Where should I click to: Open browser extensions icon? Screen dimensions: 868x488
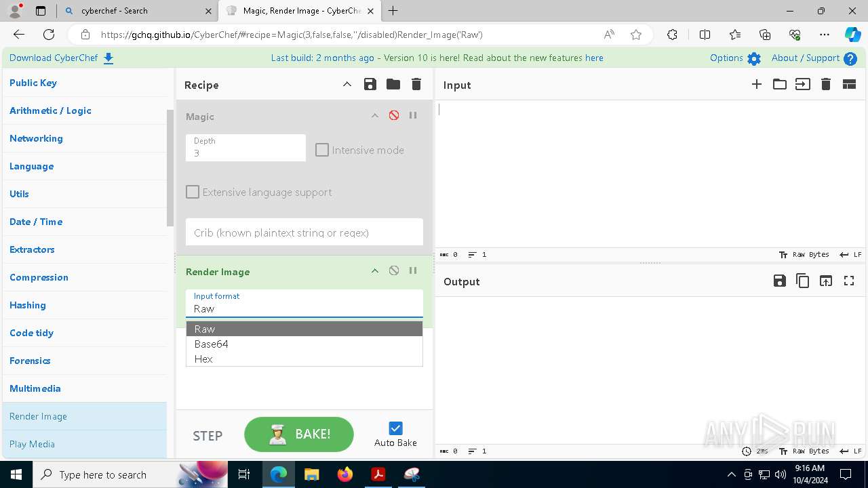click(672, 35)
